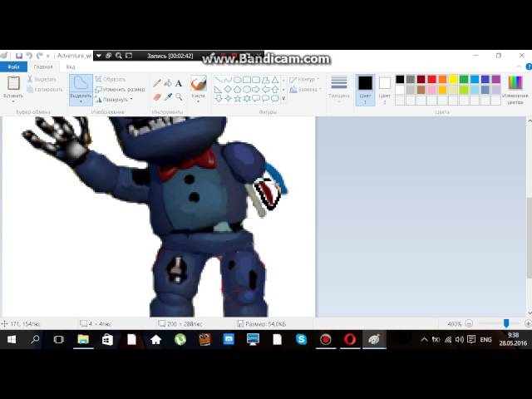Screen dimensions: 532x399
Task: Choose the Diamond shape in shapes gallery
Action: (228, 90)
